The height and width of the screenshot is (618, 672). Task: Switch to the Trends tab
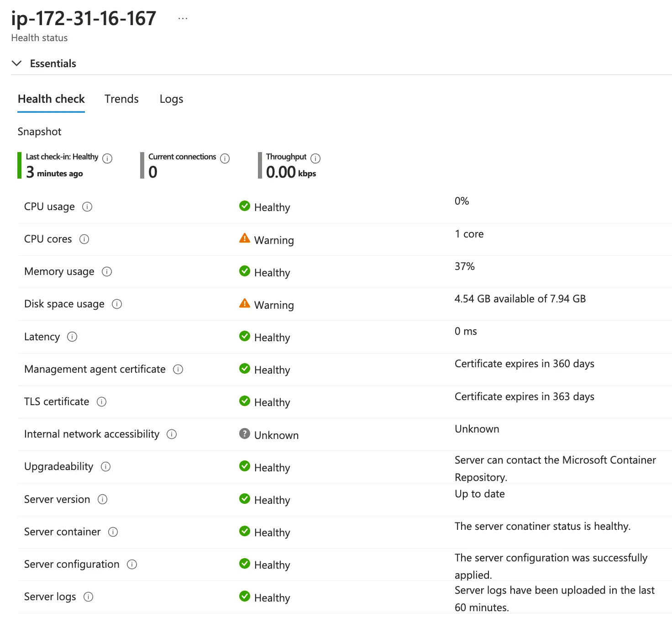coord(121,99)
